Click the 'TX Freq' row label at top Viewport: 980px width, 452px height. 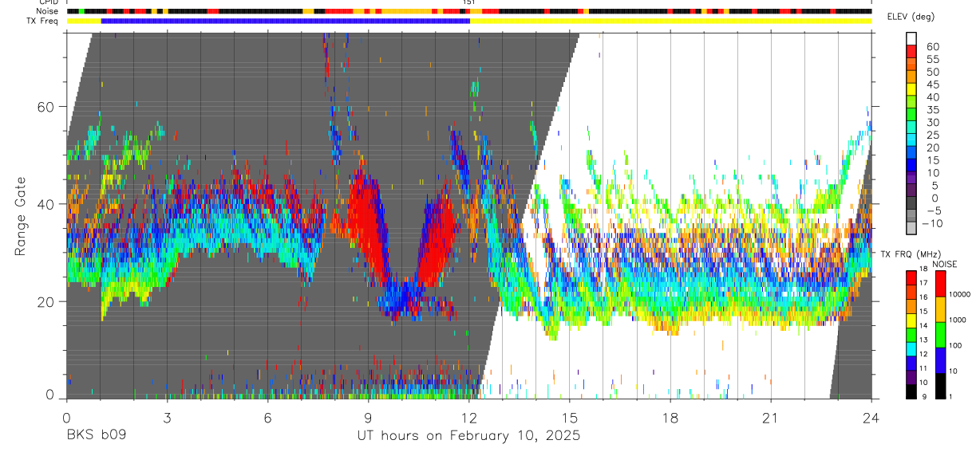coord(44,21)
